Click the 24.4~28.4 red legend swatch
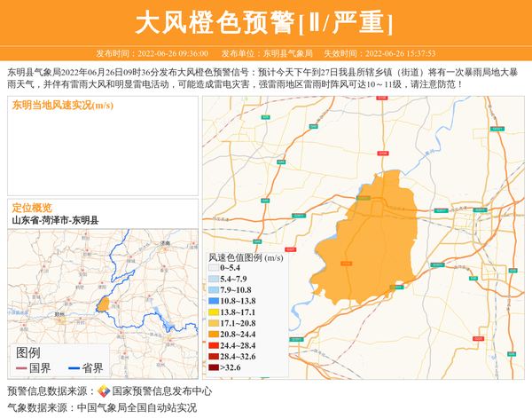532x418 pixels. 213,345
